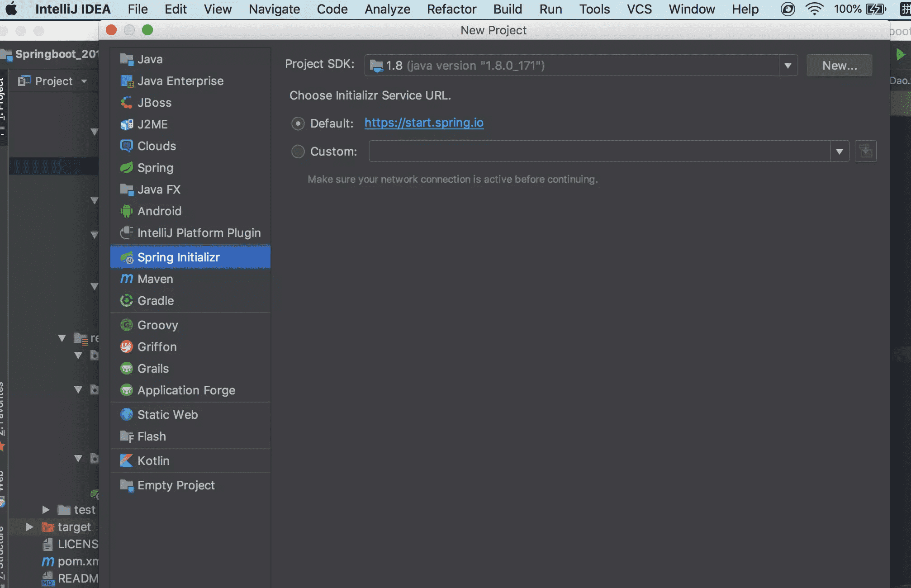Select the Empty Project icon
Image resolution: width=911 pixels, height=588 pixels.
pyautogui.click(x=127, y=485)
